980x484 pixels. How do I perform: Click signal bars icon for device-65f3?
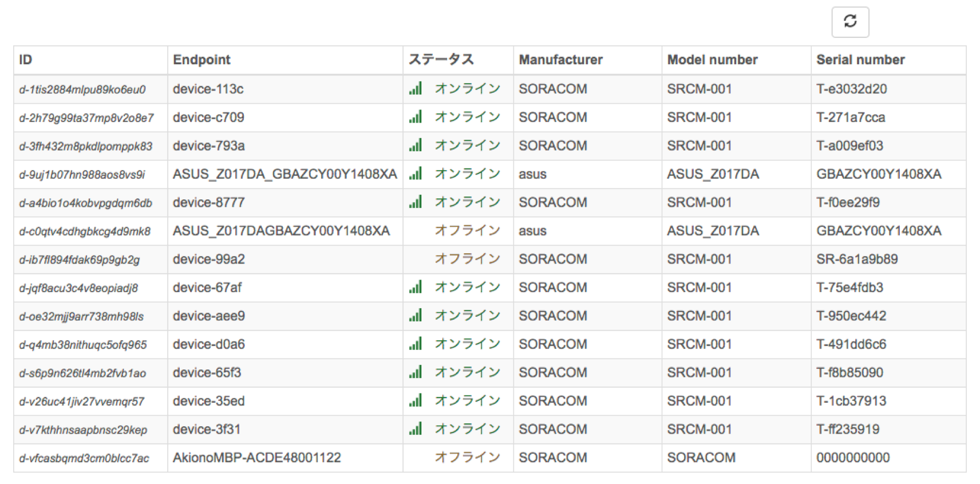click(x=416, y=372)
